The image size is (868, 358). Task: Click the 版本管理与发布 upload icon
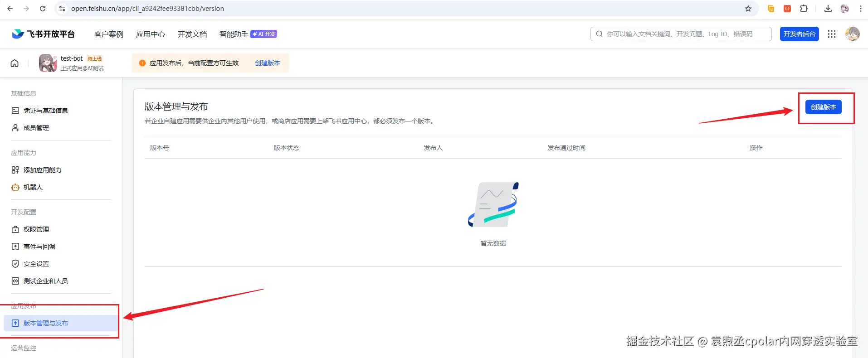(x=15, y=323)
